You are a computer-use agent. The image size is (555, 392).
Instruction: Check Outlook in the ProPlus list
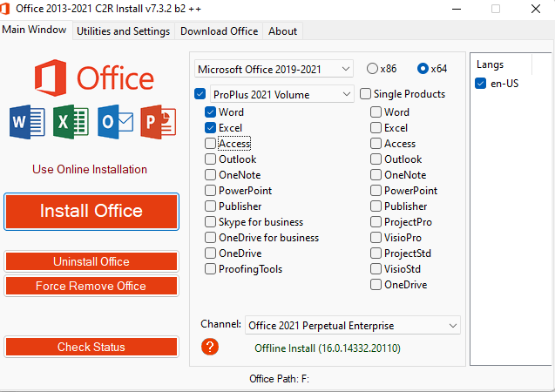tap(210, 159)
